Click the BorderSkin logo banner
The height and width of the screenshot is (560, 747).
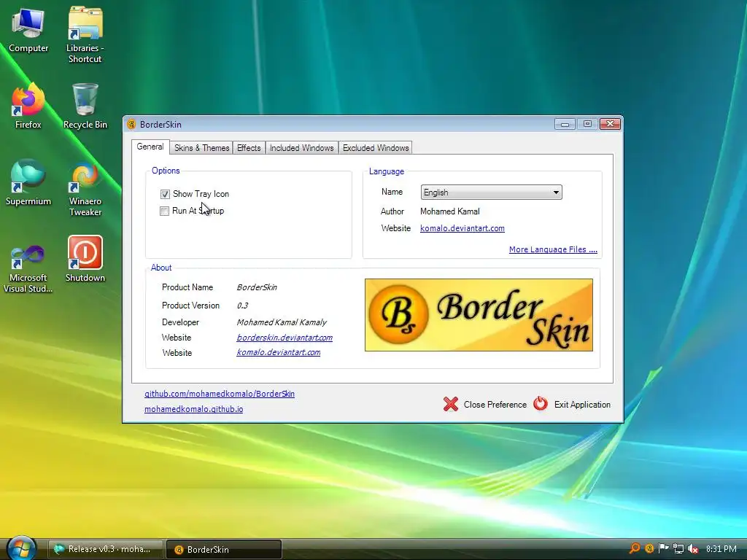pyautogui.click(x=479, y=315)
